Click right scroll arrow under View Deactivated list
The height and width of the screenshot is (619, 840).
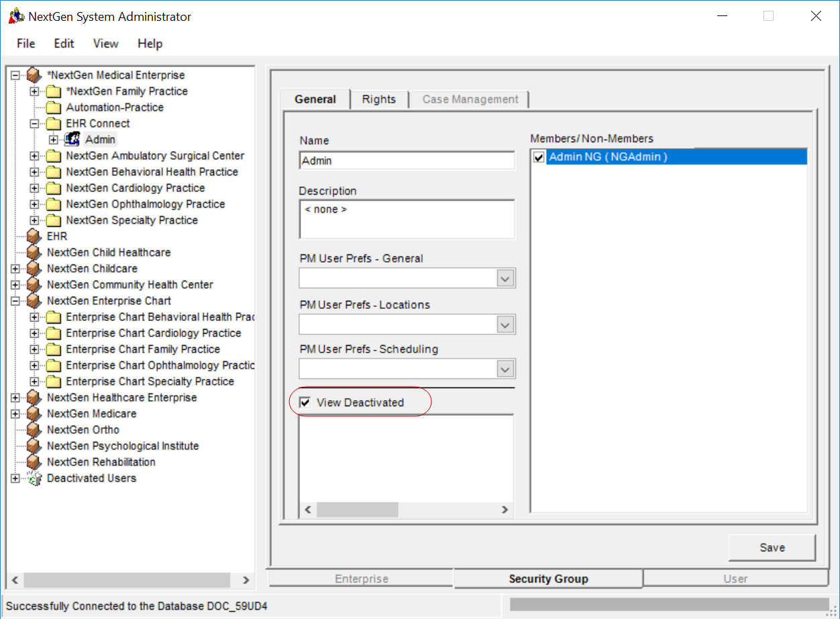505,510
